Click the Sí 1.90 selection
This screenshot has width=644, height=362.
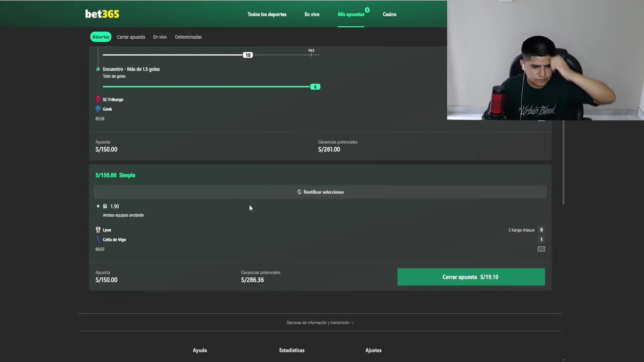(111, 206)
